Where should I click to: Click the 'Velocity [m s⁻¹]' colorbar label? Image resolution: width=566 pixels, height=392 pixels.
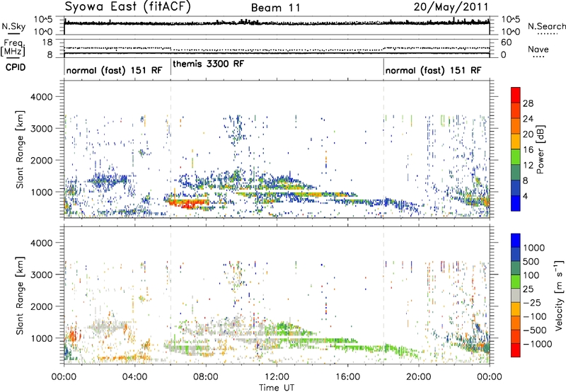[x=559, y=295]
